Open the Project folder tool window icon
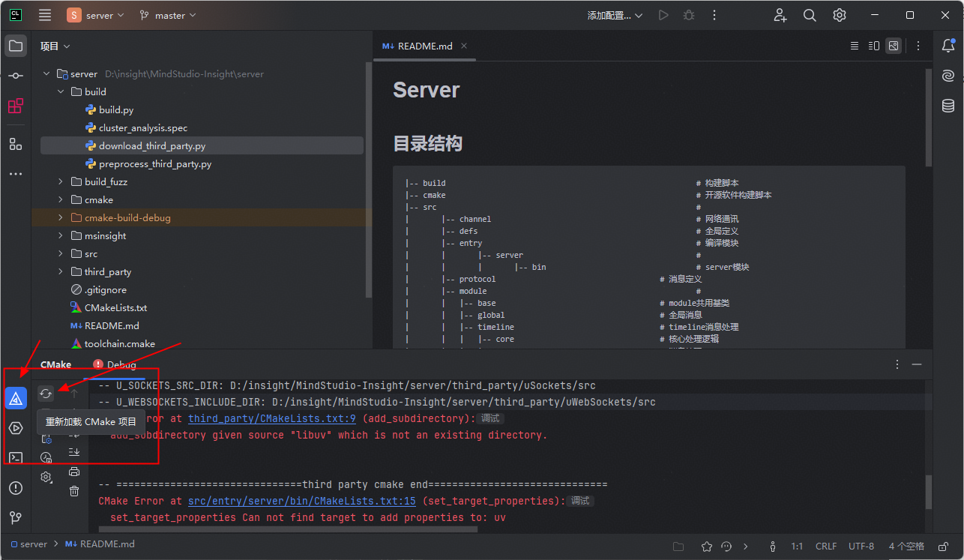Image resolution: width=964 pixels, height=560 pixels. (x=16, y=46)
